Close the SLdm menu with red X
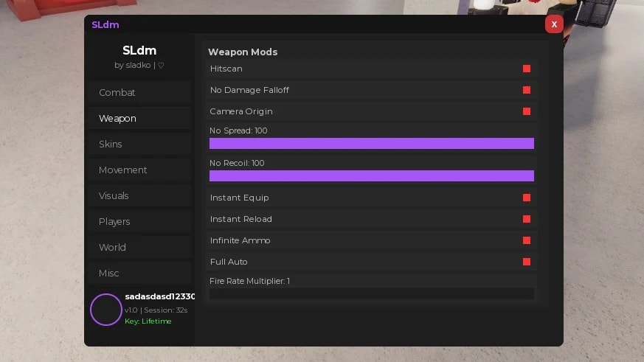The image size is (644, 362). coord(554,24)
